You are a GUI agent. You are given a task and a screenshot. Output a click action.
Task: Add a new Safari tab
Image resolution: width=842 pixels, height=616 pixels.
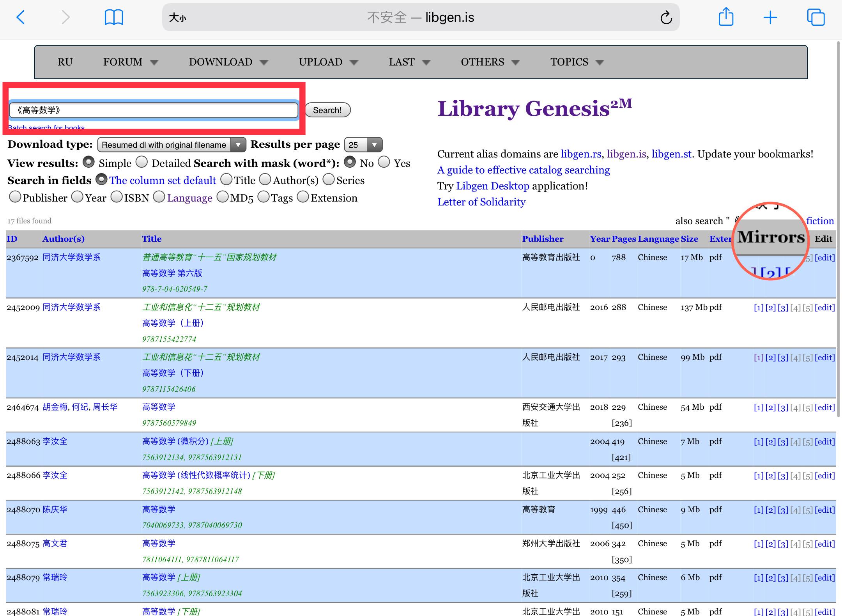(x=770, y=18)
